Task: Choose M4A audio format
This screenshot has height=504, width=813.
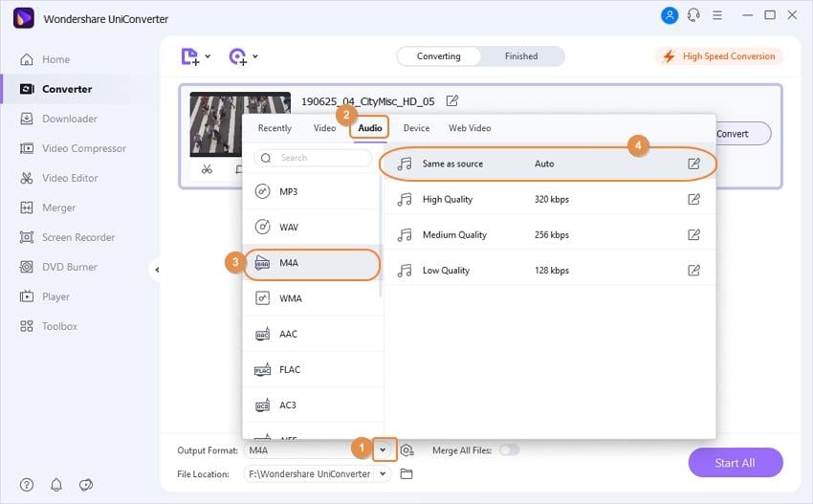Action: point(312,263)
